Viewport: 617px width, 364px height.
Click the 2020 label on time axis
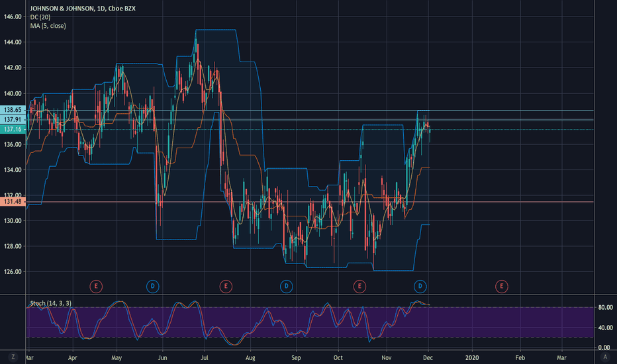click(472, 357)
